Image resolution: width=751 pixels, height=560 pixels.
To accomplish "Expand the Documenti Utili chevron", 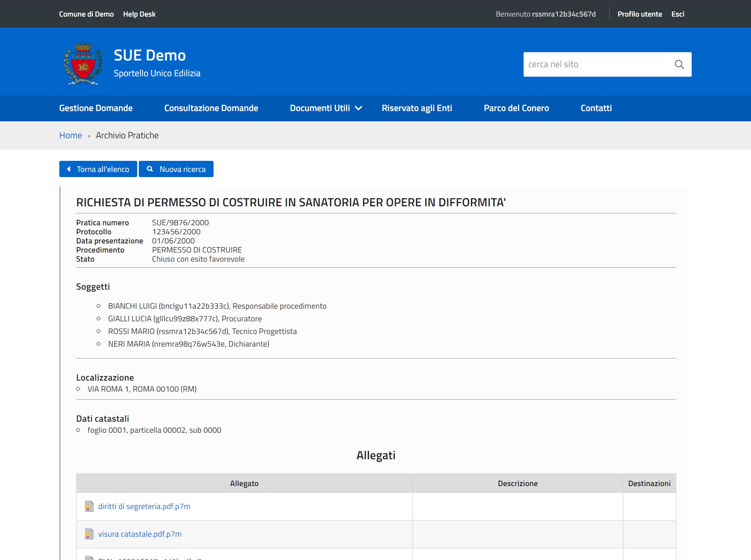I will coord(359,108).
